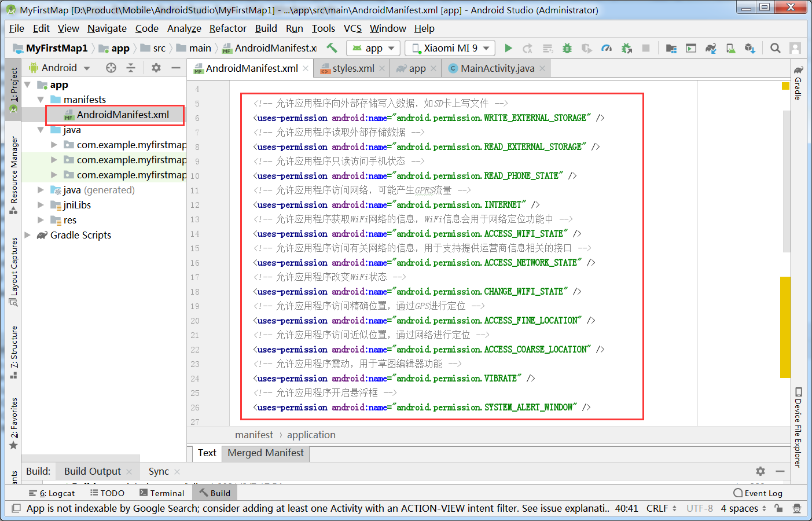Open the Build menu

pyautogui.click(x=266, y=28)
